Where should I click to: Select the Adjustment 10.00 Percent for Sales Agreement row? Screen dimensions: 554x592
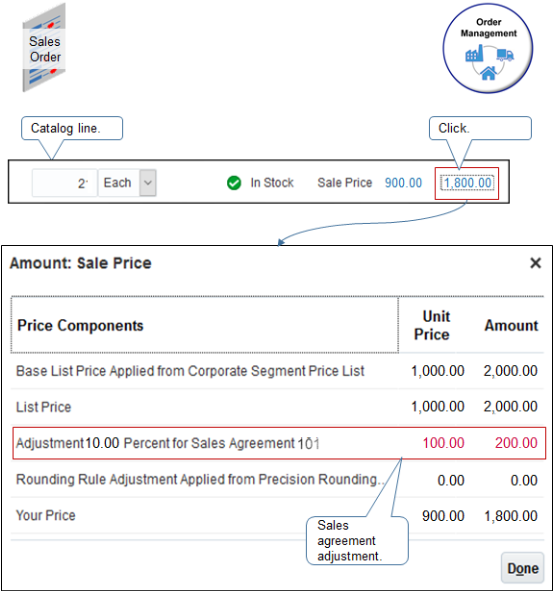(279, 443)
